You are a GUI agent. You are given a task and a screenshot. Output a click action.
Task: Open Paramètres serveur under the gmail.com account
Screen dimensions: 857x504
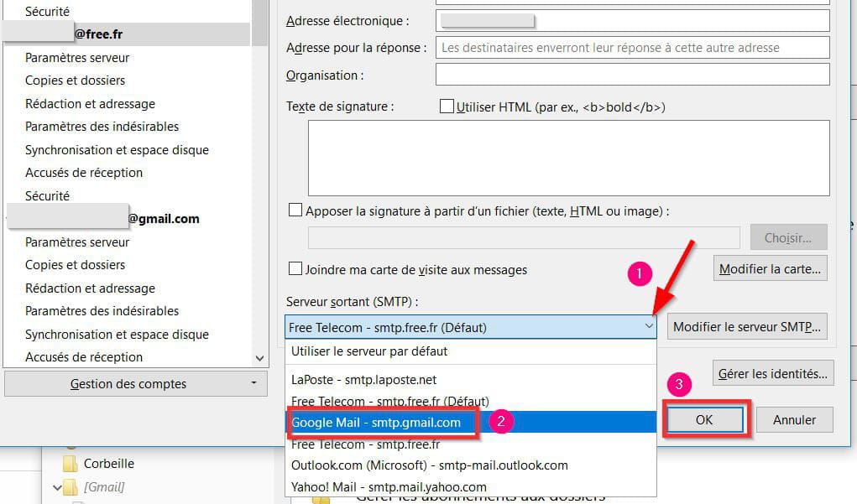click(77, 242)
